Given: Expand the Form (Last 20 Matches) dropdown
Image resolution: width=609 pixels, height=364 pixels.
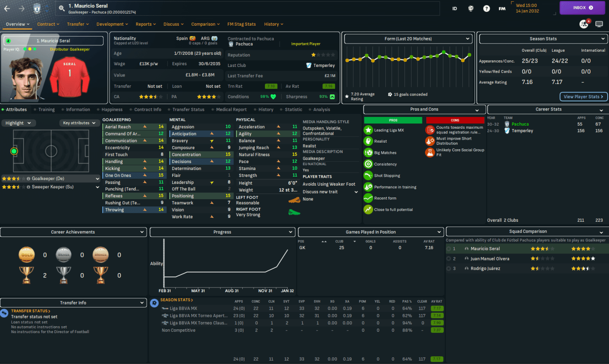Looking at the screenshot, I should [408, 39].
